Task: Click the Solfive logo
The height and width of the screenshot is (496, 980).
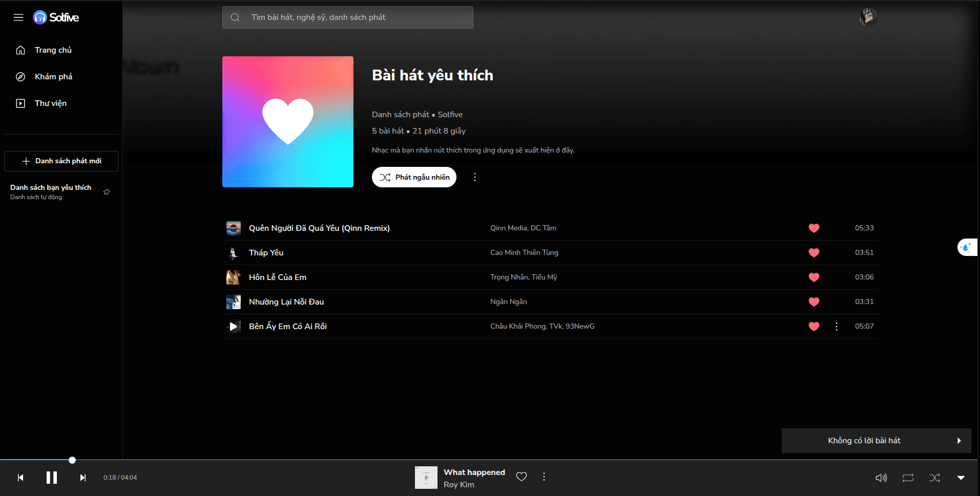Action: click(56, 17)
